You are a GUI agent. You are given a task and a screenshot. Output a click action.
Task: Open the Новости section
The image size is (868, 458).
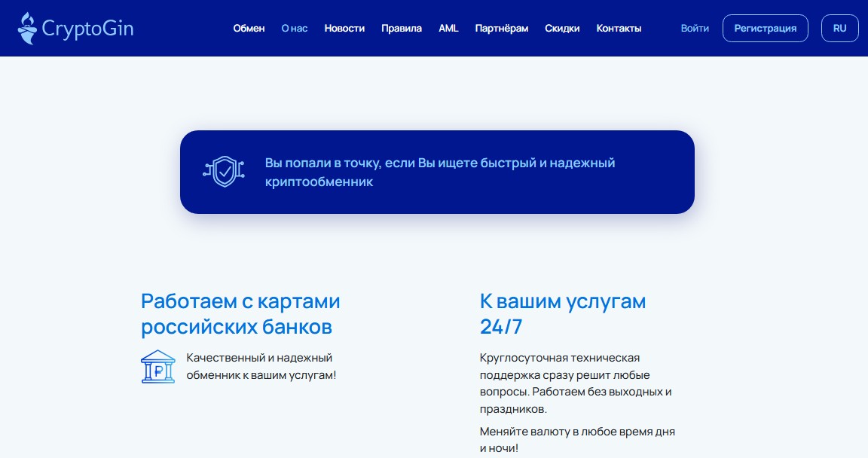click(x=344, y=28)
